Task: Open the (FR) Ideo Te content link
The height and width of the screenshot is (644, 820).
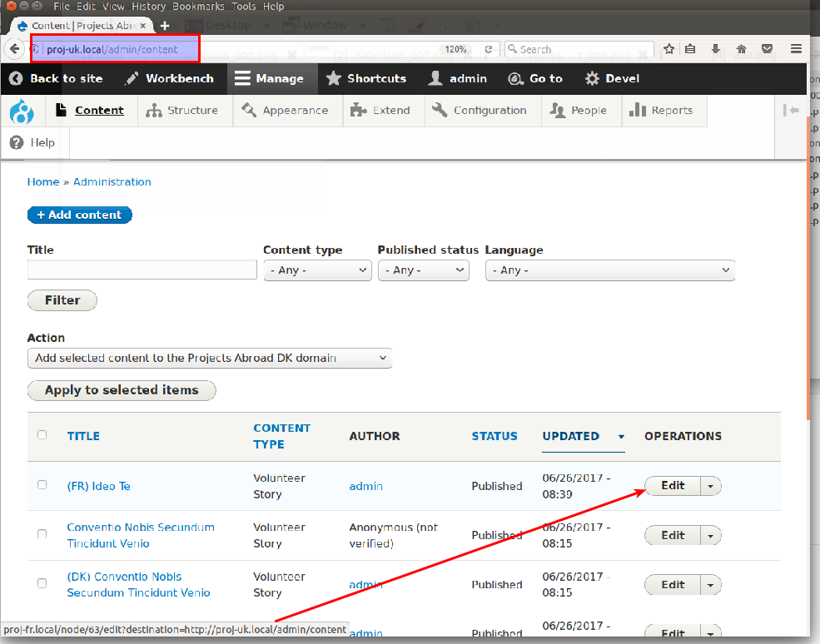Action: click(99, 486)
